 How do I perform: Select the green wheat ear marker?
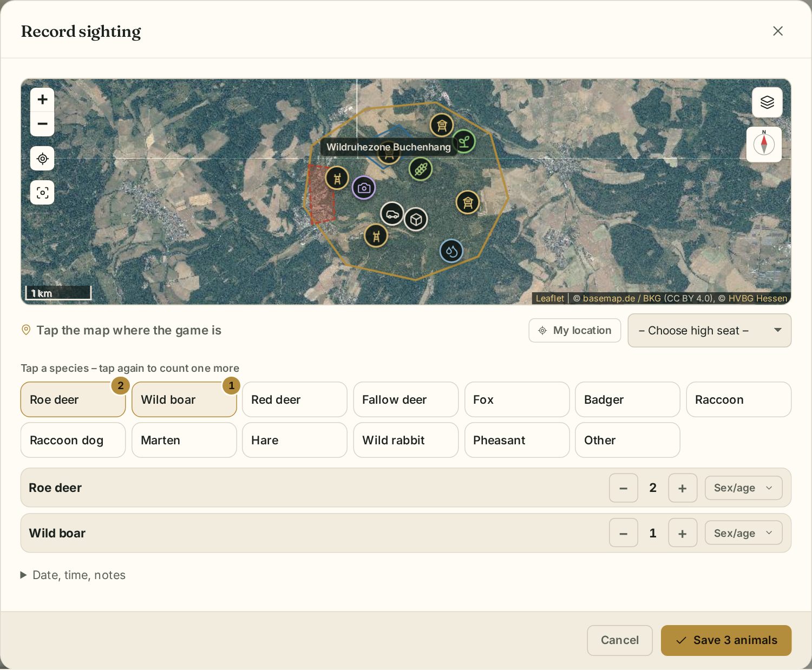pos(421,169)
